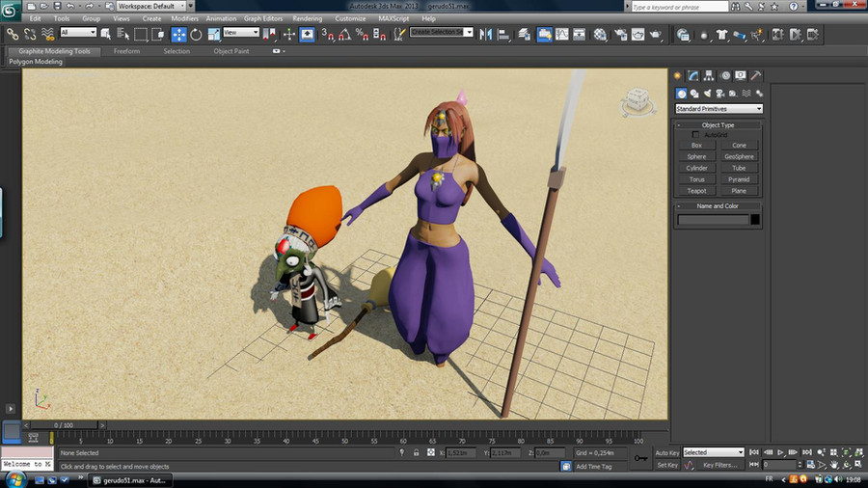The image size is (868, 488).
Task: Click the Sphere primitive button
Action: click(697, 156)
